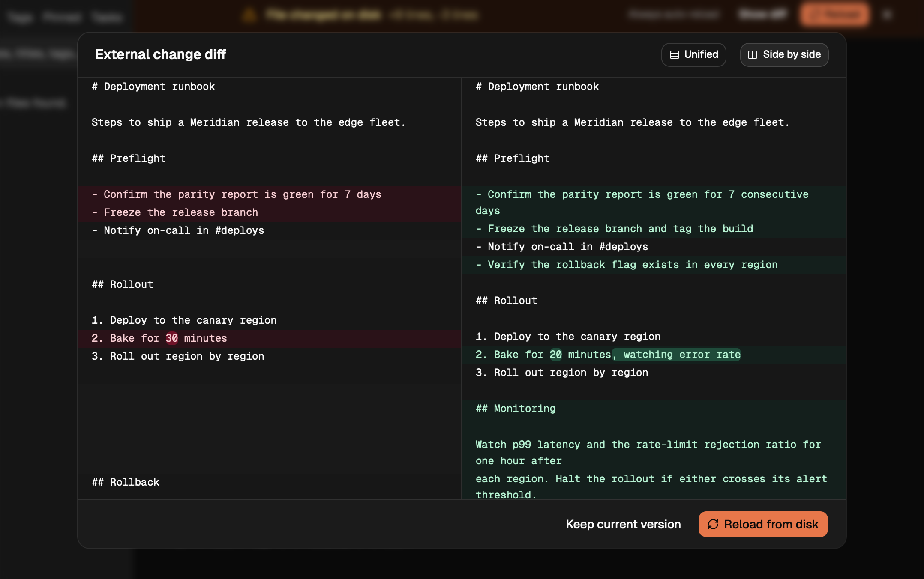Select removed line 'Freeze the release branch'
This screenshot has height=579, width=924.
(270, 212)
